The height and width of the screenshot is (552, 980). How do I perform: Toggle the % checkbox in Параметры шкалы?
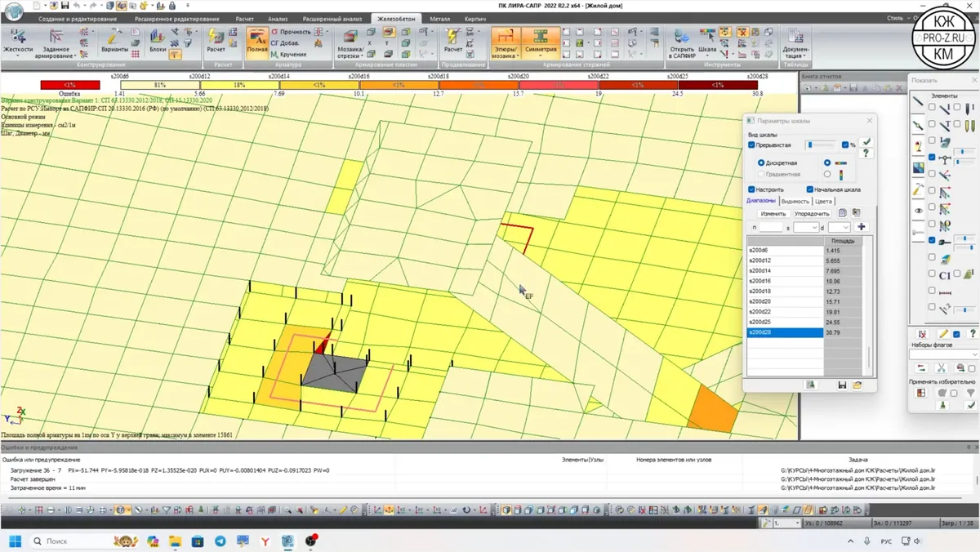(x=845, y=145)
